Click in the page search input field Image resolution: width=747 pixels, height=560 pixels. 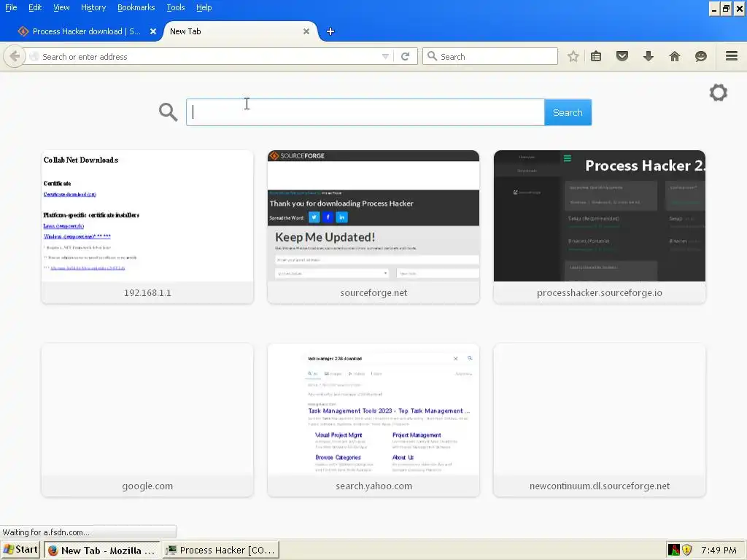point(365,112)
